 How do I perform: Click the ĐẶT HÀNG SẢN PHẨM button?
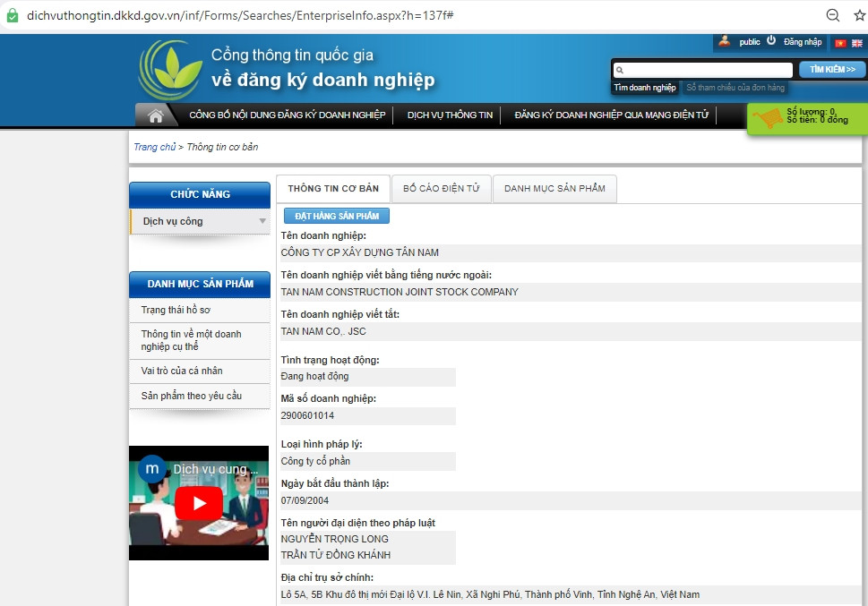pyautogui.click(x=336, y=215)
